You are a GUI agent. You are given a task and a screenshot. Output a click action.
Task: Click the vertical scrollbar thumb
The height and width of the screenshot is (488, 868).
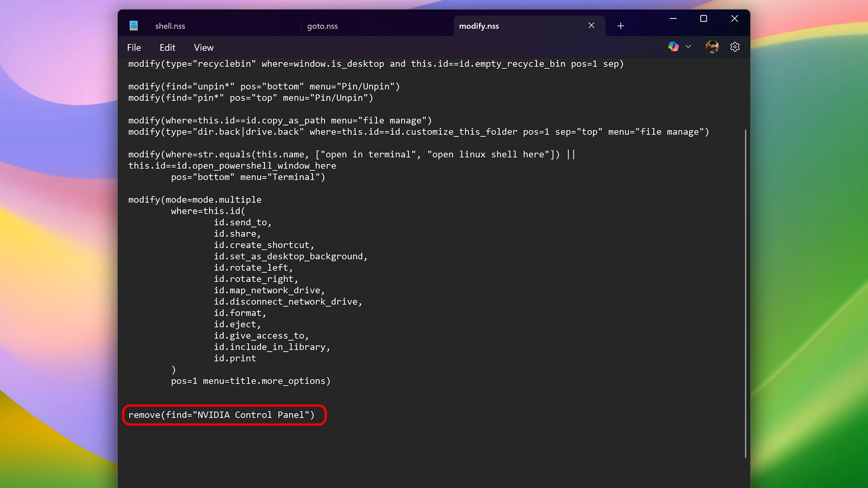(x=745, y=294)
